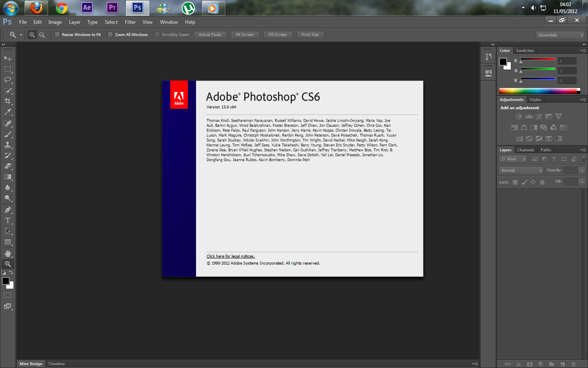Select the Dodge tool
588x368 pixels.
pos(8,198)
